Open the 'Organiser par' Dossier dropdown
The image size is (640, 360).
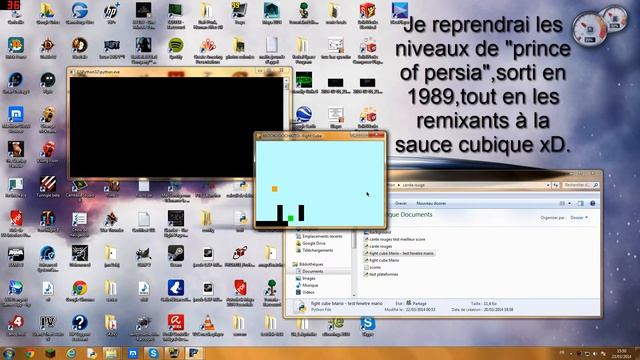579,218
